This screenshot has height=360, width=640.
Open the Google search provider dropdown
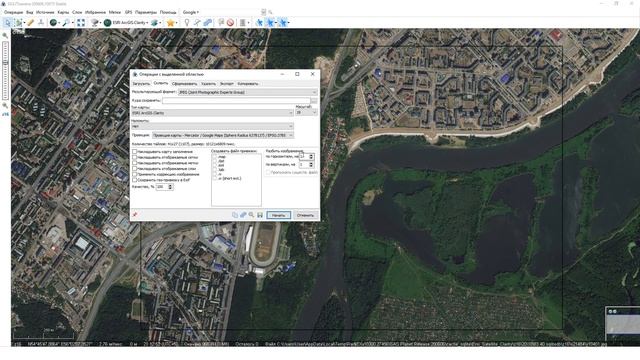point(191,12)
